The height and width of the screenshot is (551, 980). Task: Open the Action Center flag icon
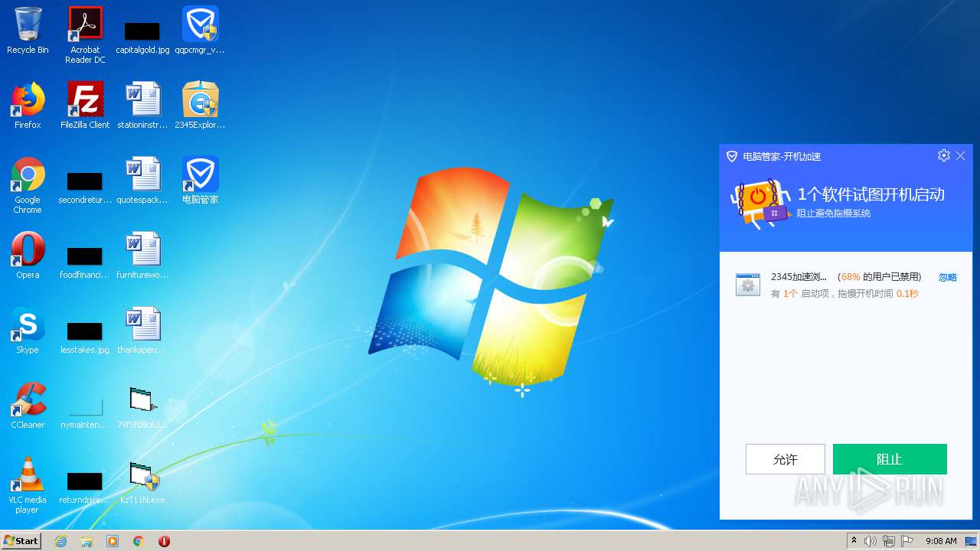[x=907, y=541]
